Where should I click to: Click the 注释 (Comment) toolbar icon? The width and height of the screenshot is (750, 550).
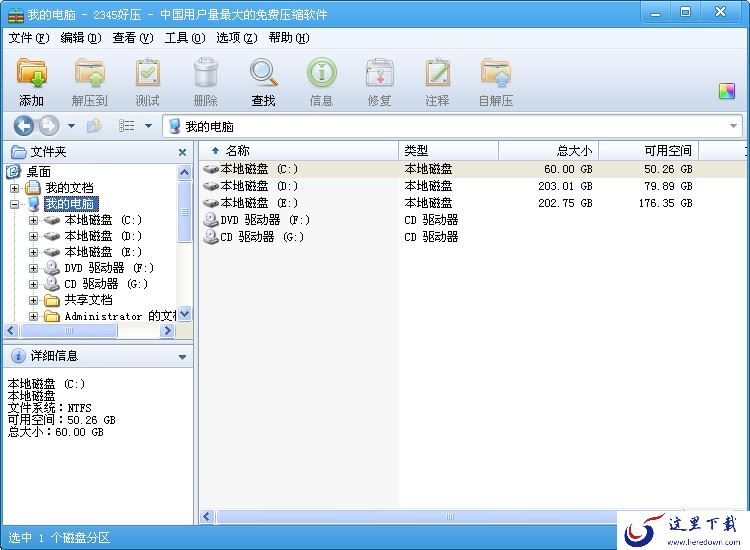coord(437,76)
